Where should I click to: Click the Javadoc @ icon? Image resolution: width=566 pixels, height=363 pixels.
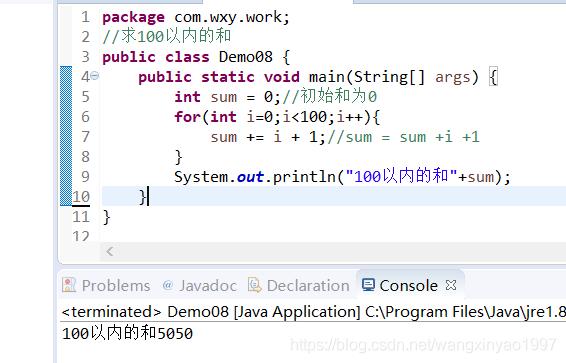point(167,285)
